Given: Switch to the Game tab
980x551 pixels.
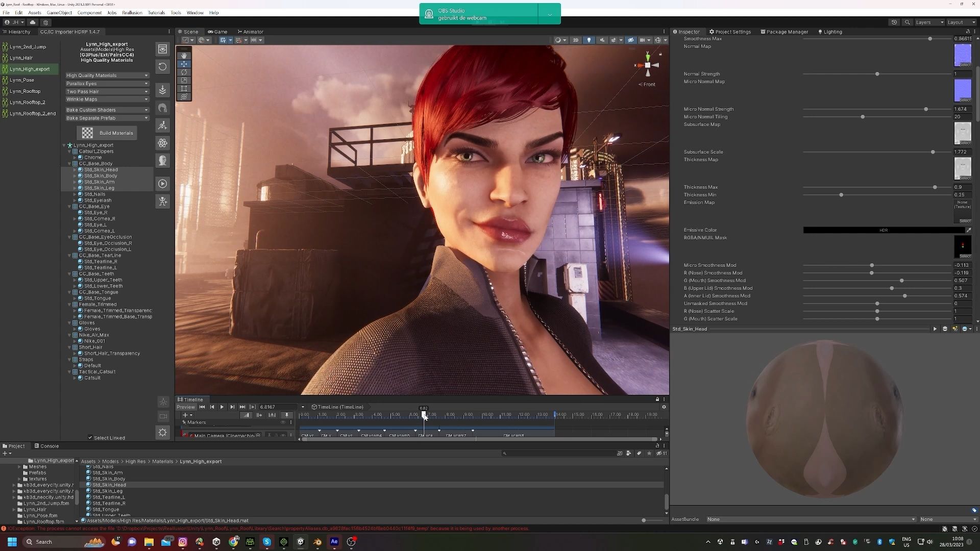Looking at the screenshot, I should click(x=217, y=32).
